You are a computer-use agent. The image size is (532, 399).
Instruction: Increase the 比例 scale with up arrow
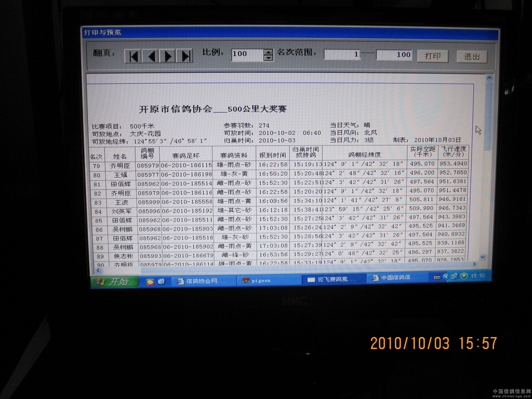268,52
